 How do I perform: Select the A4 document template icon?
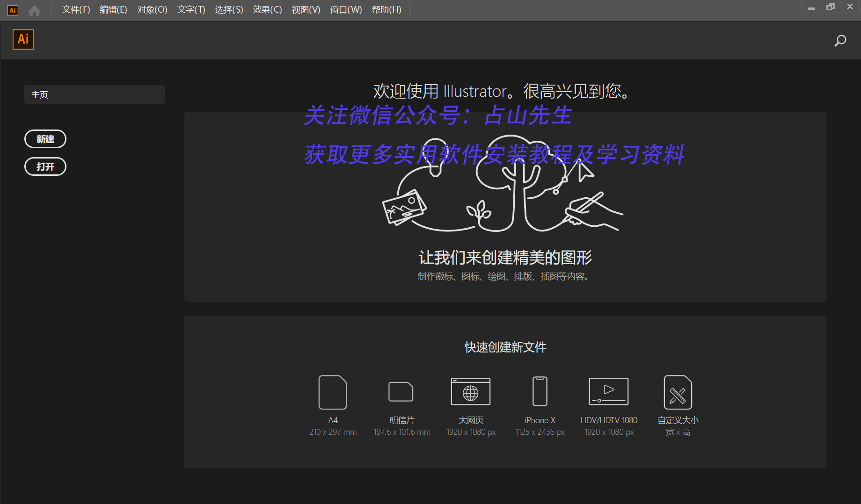point(333,393)
